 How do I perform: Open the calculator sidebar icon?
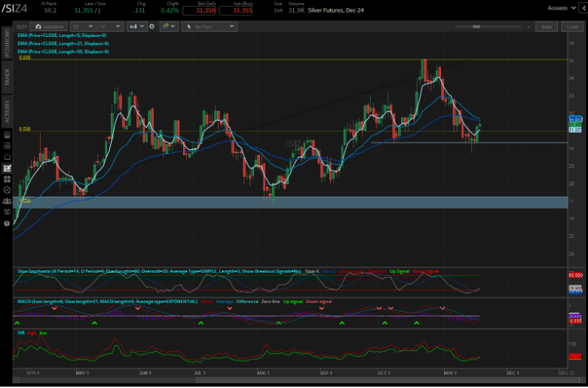tap(7, 134)
